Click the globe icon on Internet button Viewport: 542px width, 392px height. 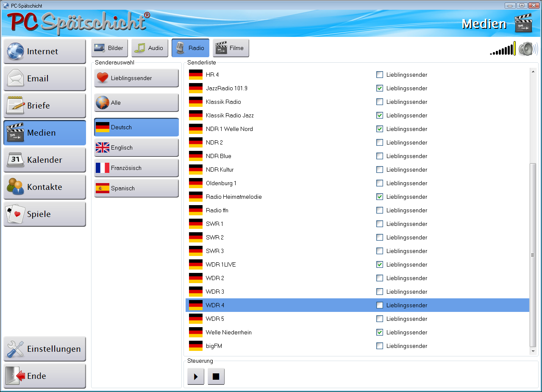tap(15, 51)
